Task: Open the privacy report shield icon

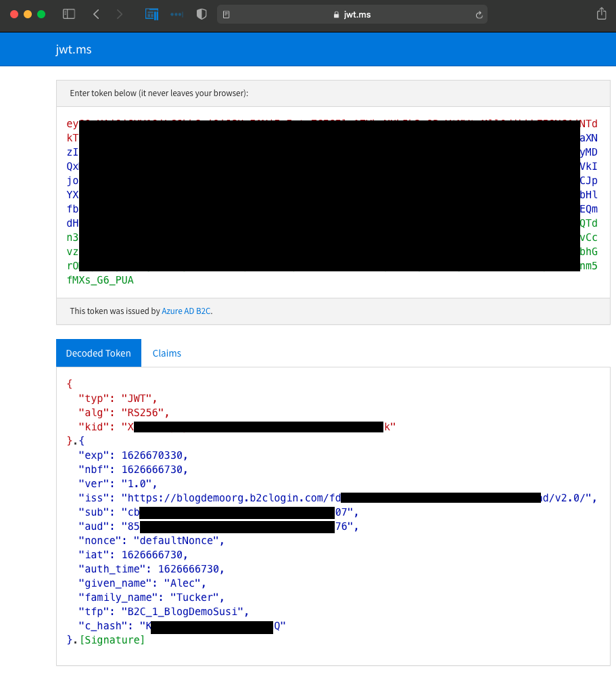Action: point(202,14)
